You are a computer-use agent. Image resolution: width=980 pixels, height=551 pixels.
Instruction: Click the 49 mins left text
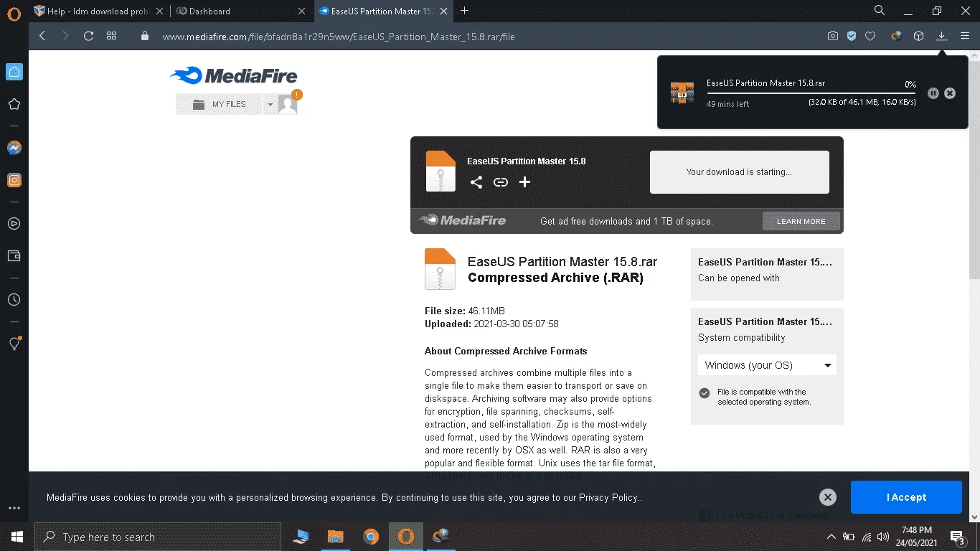click(727, 105)
